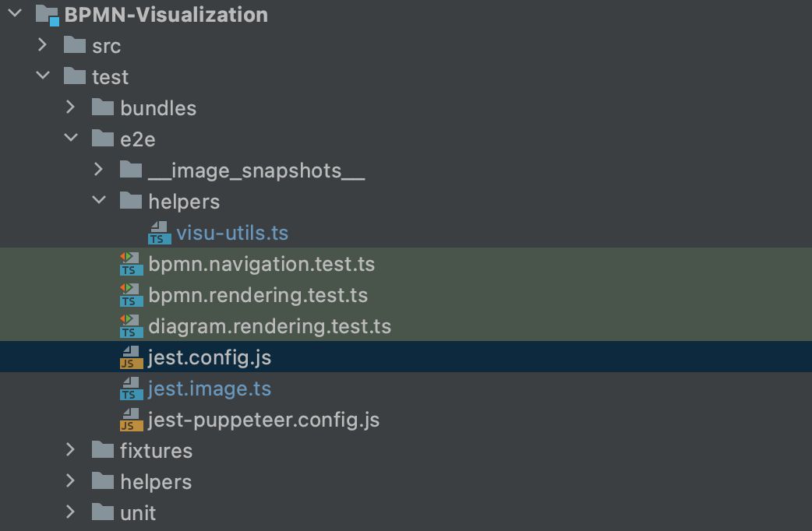Expand the __image_snapshots__ folder arrow
This screenshot has width=812, height=531.
[x=99, y=171]
